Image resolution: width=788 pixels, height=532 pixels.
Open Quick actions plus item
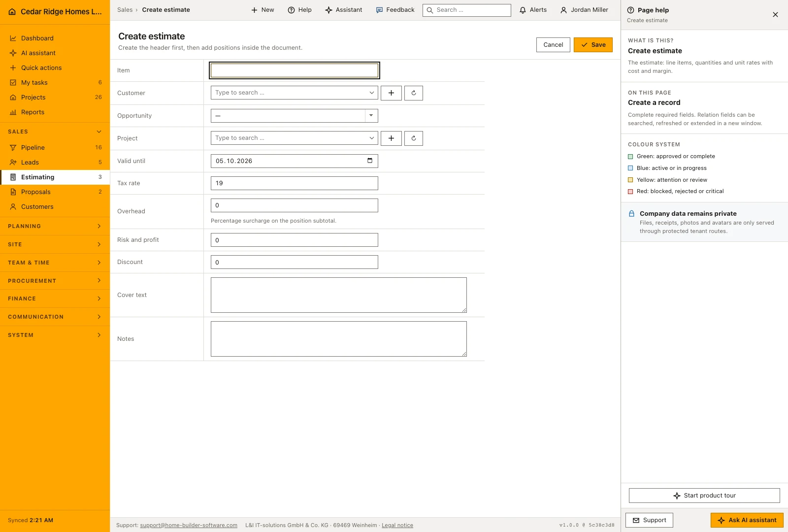[x=55, y=68]
